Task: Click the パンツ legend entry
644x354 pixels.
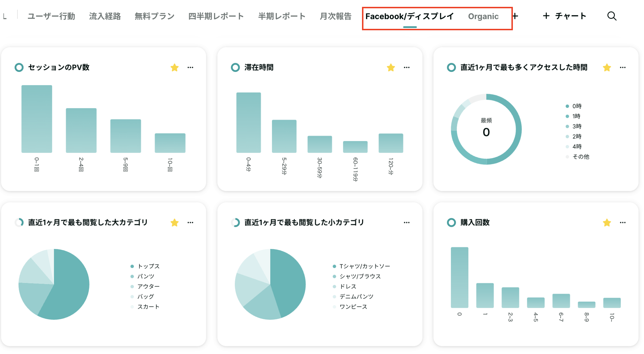Action: point(142,276)
